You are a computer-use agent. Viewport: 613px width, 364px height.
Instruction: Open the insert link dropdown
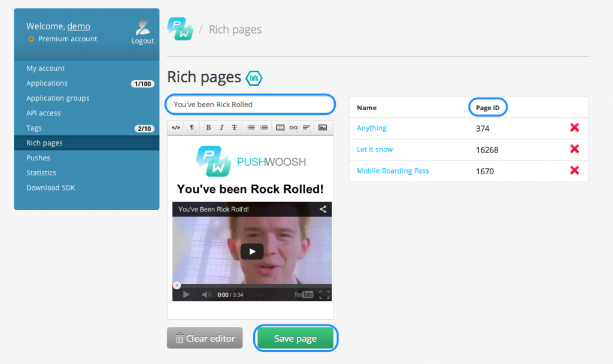pos(293,128)
